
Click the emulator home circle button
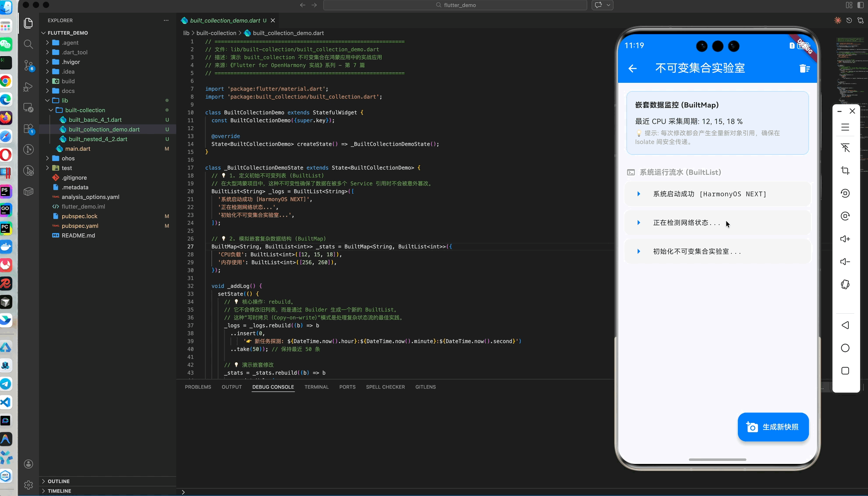pos(845,348)
